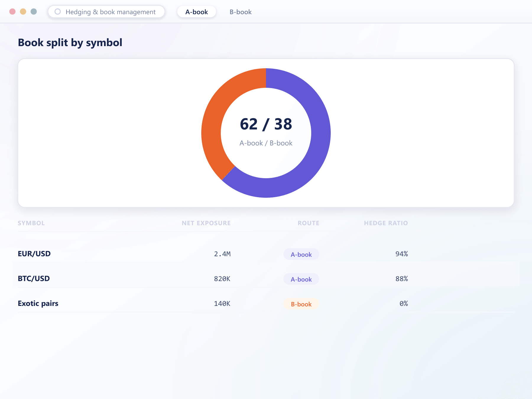Click the gray-blue window zoom dot

34,12
